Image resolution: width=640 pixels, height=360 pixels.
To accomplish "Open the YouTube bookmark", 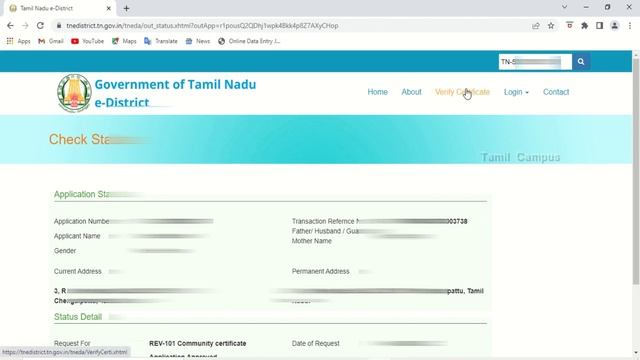I will click(87, 41).
